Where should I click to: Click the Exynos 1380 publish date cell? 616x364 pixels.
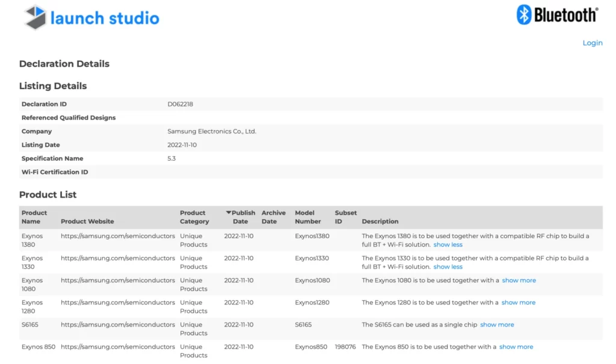[x=239, y=236]
